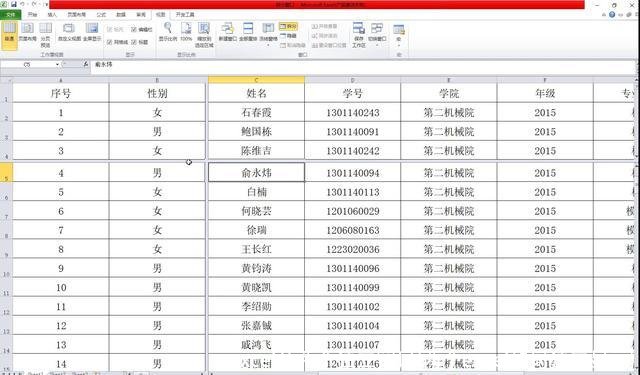Select header cell 姓名
Screen dimensions: 640x375
pyautogui.click(x=256, y=93)
